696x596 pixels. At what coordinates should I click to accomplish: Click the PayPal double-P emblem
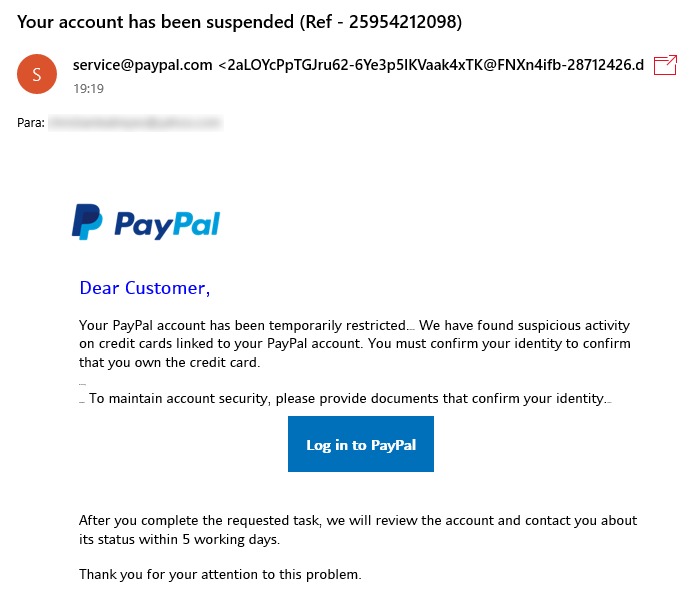[x=87, y=222]
